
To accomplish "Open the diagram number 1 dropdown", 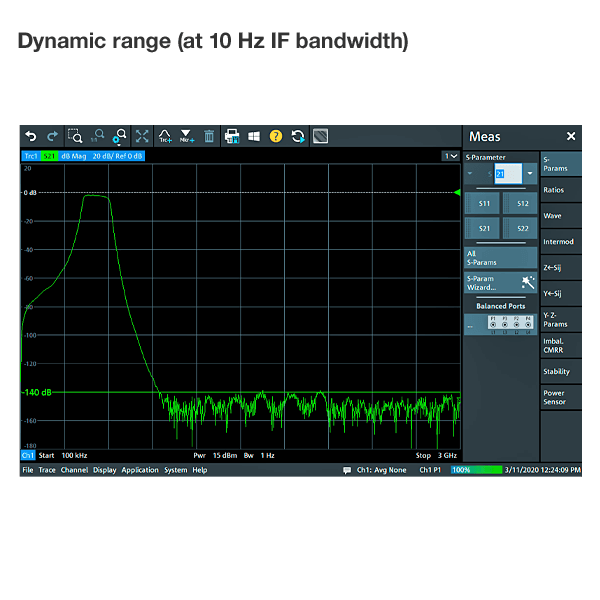I will click(450, 156).
